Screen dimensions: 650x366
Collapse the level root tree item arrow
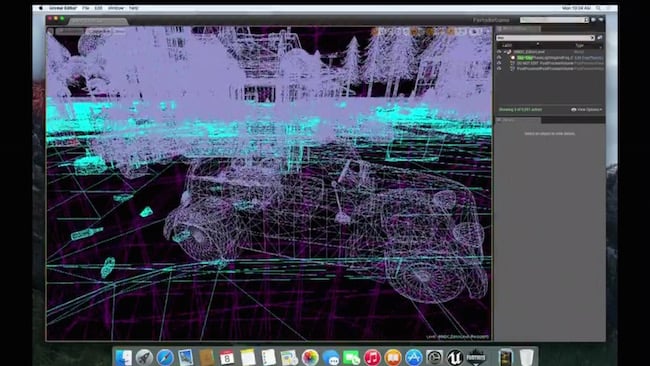(505, 52)
